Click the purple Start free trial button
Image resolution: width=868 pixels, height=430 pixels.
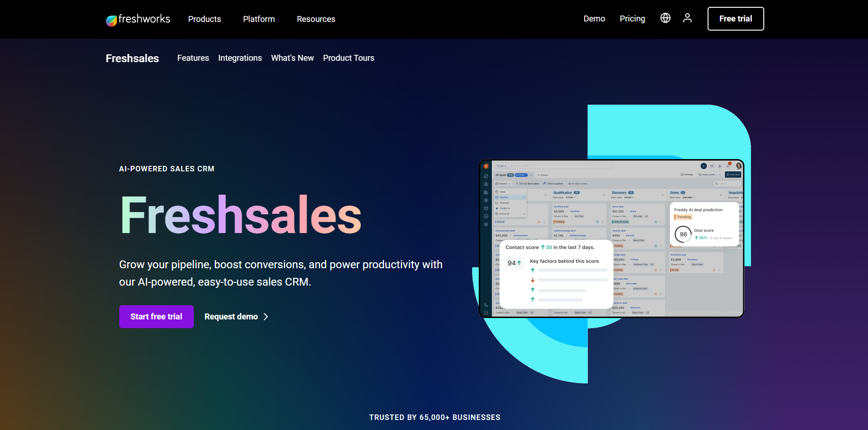pos(156,317)
